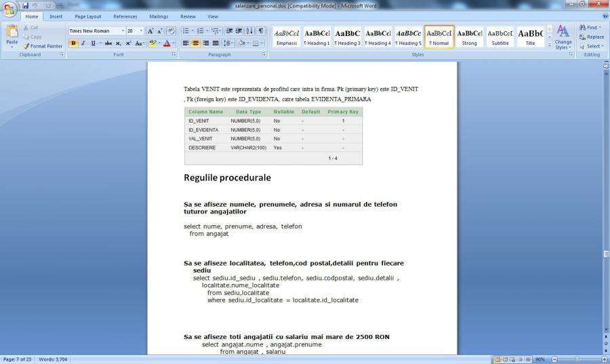Click the Format Painter brush icon
The width and height of the screenshot is (610, 364).
coord(26,46)
